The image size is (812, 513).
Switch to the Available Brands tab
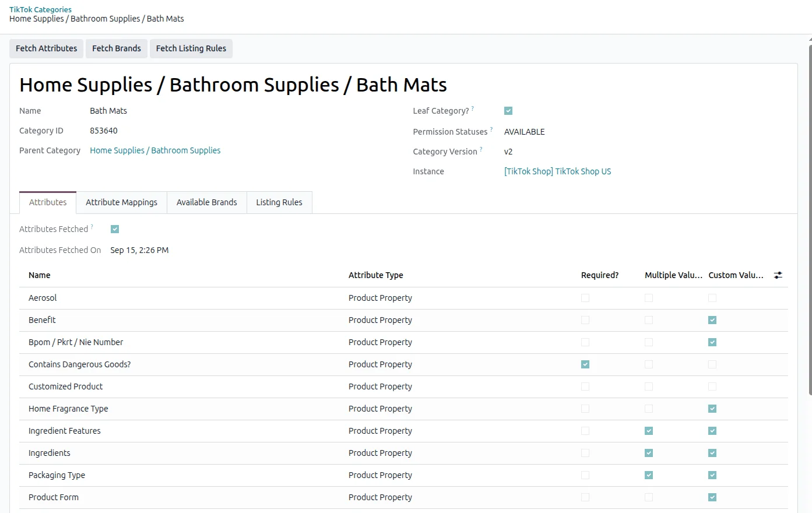click(207, 202)
